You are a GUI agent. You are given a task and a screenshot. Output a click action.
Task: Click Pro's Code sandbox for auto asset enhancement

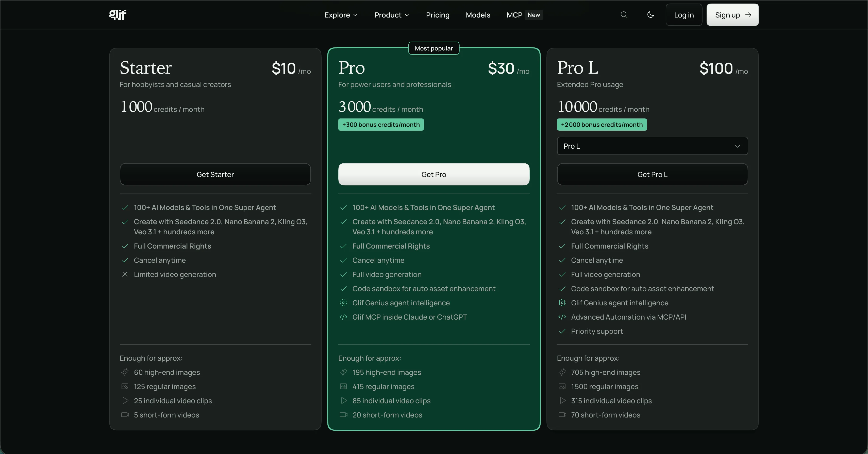coord(424,289)
